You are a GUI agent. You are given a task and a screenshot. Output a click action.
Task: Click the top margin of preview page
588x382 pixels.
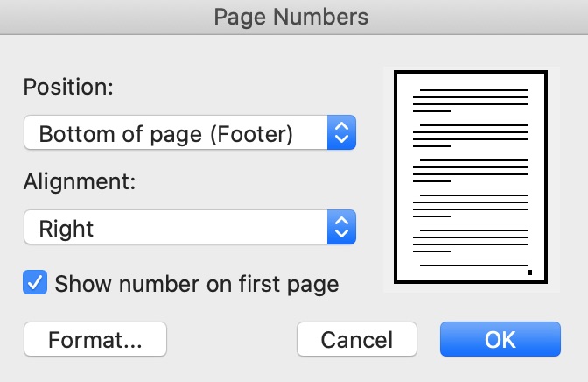click(471, 81)
